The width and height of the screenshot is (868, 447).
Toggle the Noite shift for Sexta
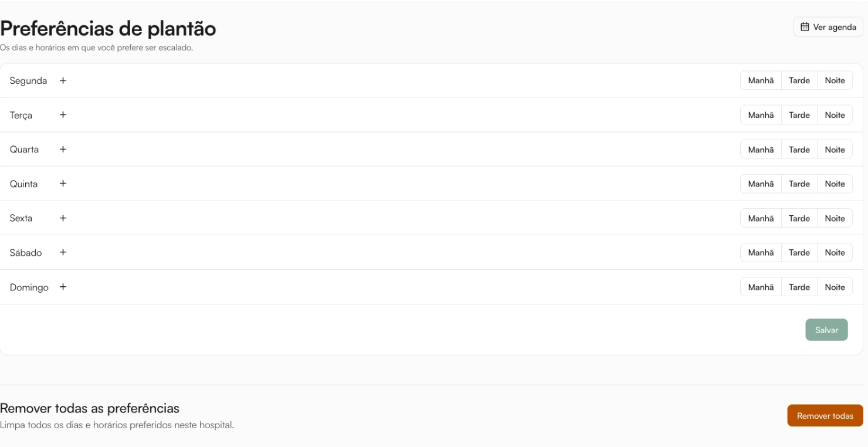point(835,218)
